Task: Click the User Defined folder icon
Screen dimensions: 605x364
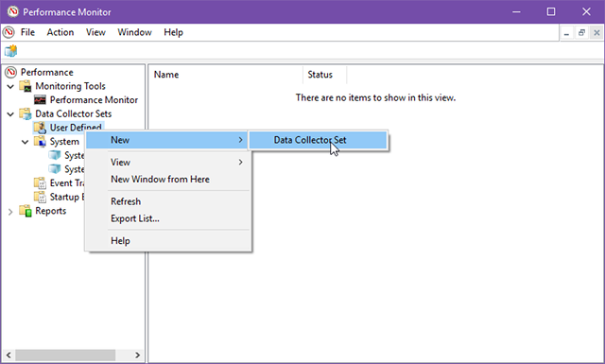Action: [40, 128]
